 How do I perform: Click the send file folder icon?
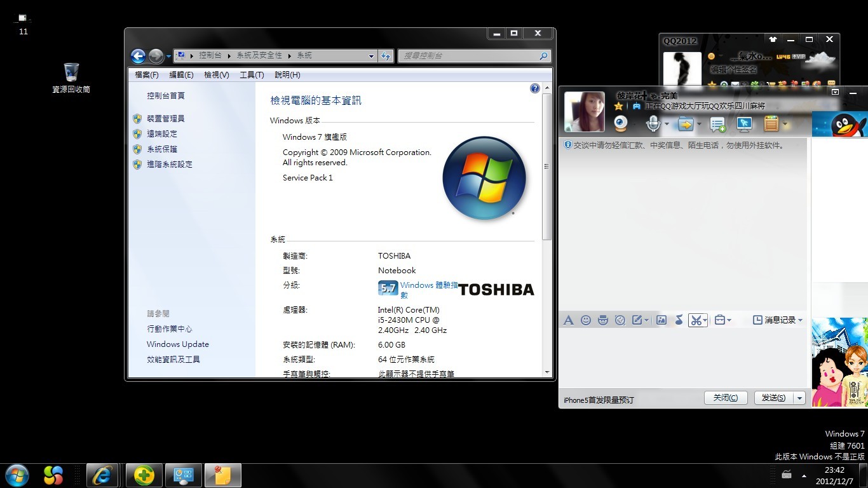pos(686,123)
